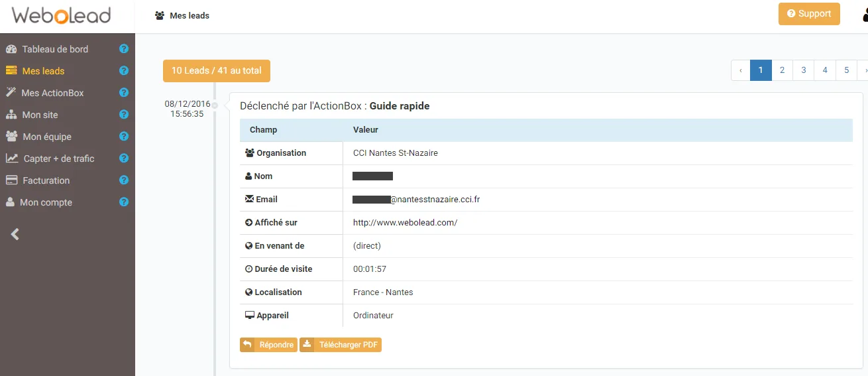Open Mon compte in sidebar
Viewport: 868px width, 376px height.
[x=46, y=202]
